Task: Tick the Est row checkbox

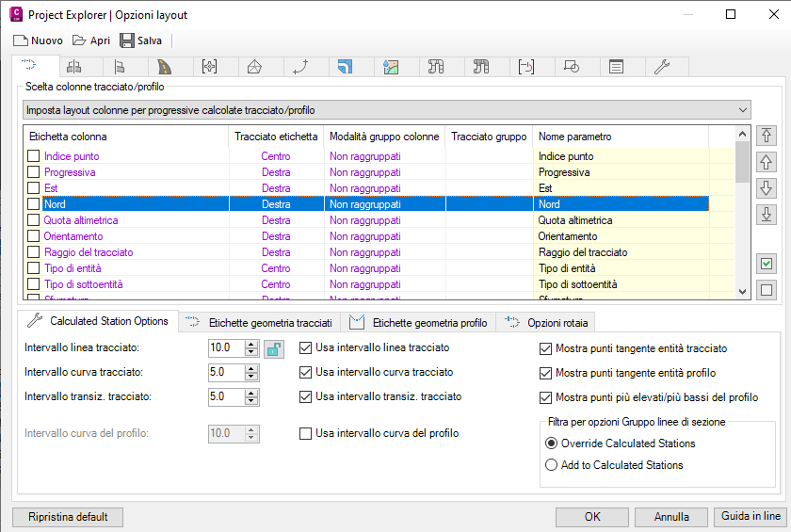Action: pyautogui.click(x=33, y=188)
